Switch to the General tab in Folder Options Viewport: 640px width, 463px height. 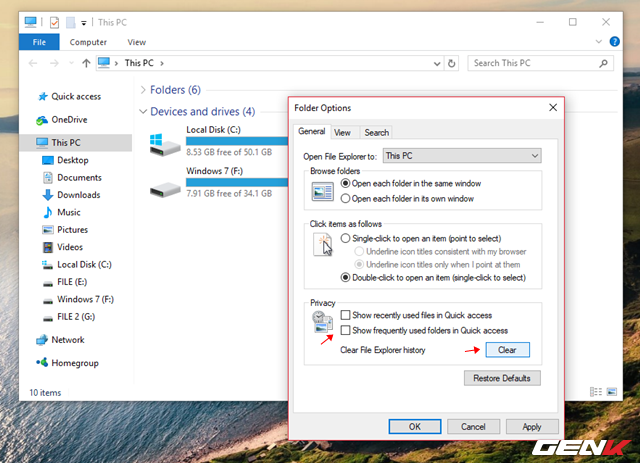[312, 131]
